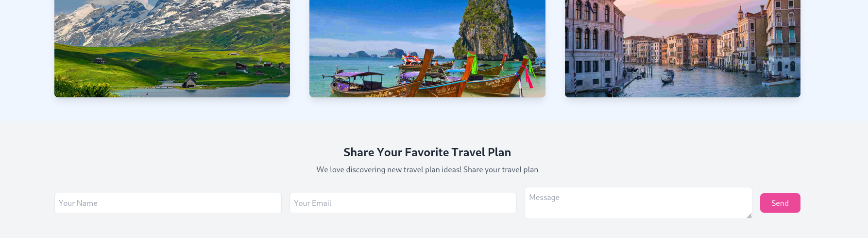Screen dimensions: 868x238
Task: Click the travel plan ideas subtitle text
Action: point(427,169)
